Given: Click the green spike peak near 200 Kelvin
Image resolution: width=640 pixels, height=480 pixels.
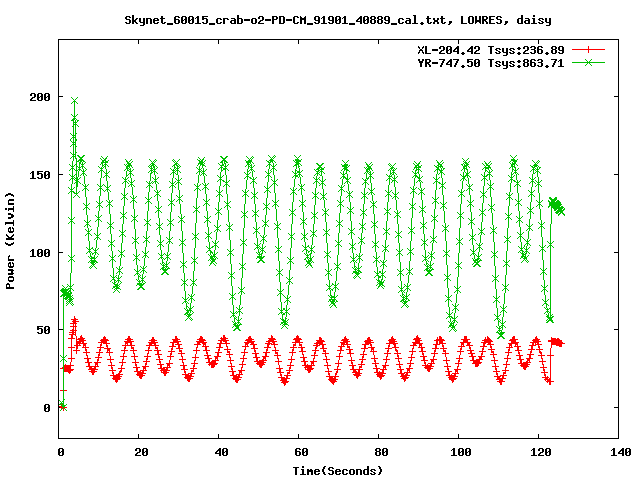Looking at the screenshot, I should click(x=74, y=100).
